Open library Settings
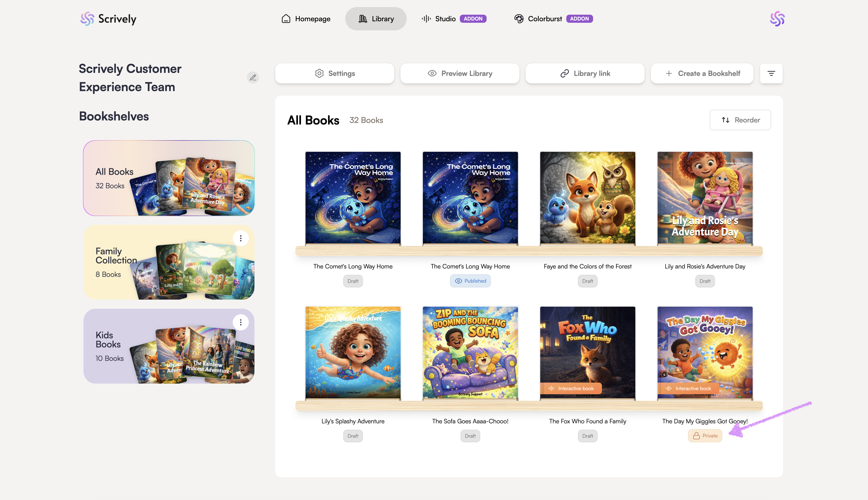The width and height of the screenshot is (868, 500). [x=334, y=73]
